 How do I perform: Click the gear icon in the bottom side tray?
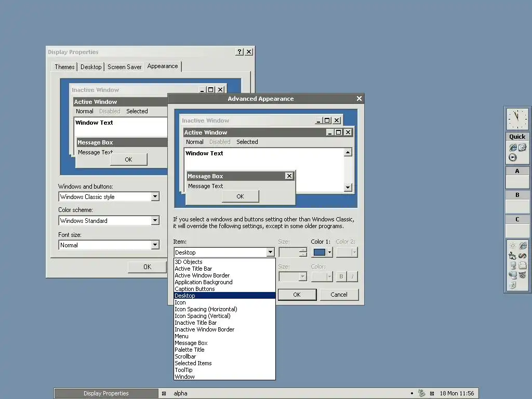pyautogui.click(x=513, y=246)
